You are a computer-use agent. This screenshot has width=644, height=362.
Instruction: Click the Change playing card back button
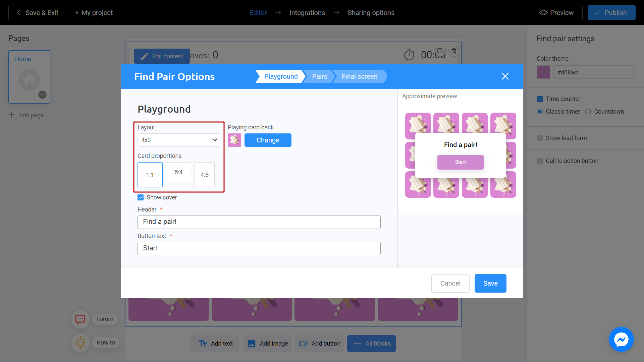(x=268, y=140)
